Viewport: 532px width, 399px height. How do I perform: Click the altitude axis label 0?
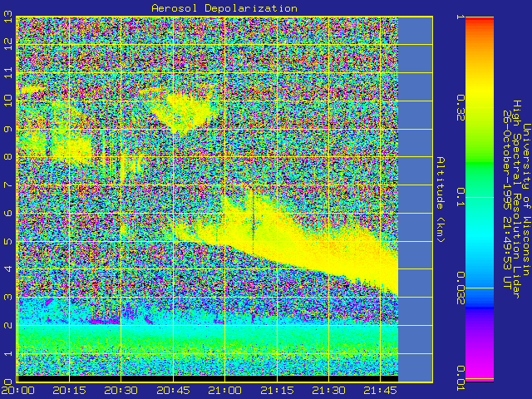(x=8, y=382)
